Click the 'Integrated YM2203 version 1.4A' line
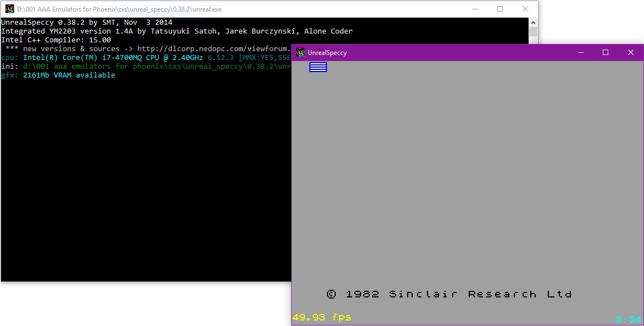644x326 pixels. tap(177, 31)
